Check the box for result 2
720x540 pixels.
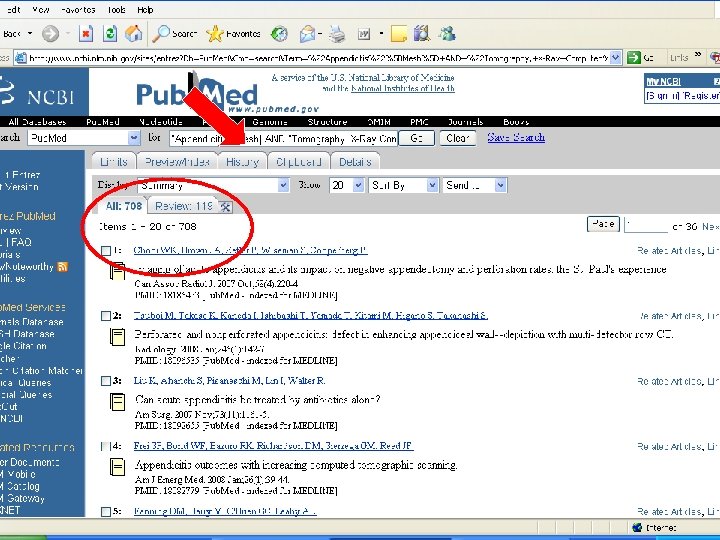[106, 316]
